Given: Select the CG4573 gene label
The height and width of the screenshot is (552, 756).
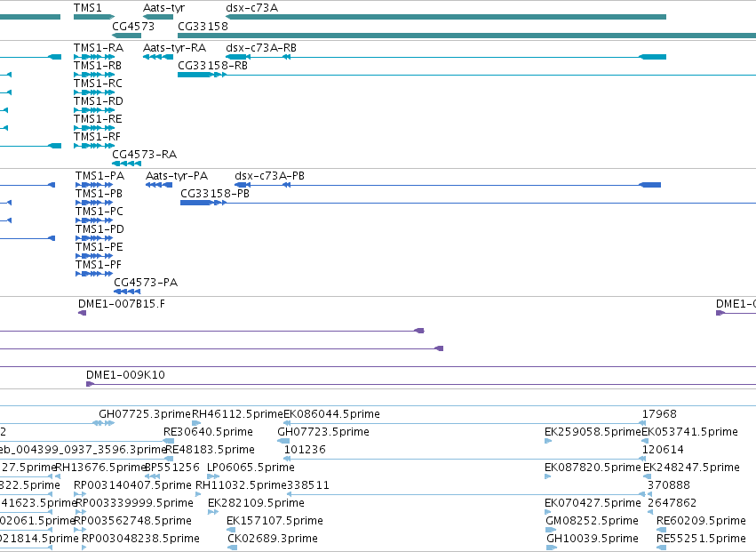Looking at the screenshot, I should click(x=133, y=26).
